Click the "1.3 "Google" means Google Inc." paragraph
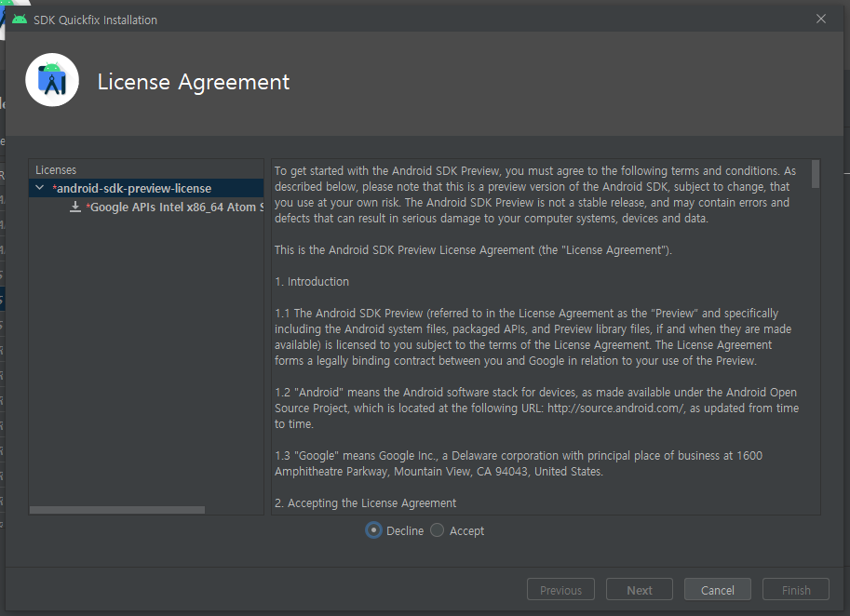Viewport: 850px width, 616px height. (519, 463)
